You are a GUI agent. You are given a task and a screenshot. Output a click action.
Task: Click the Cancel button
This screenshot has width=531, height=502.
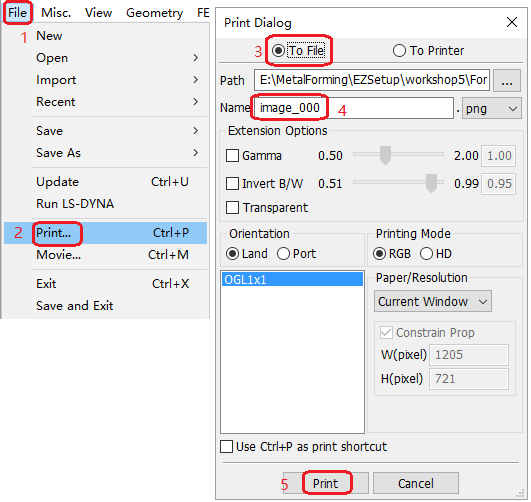(x=416, y=483)
